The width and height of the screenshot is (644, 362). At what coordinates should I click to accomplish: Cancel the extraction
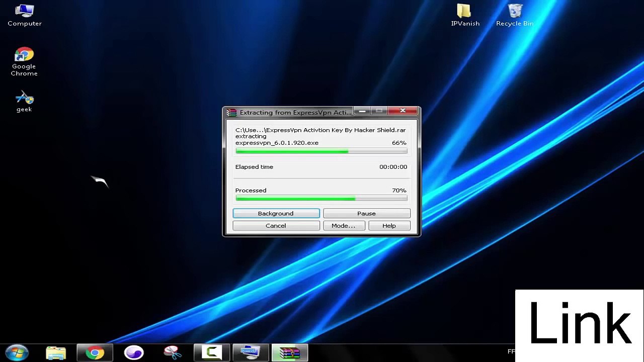[x=276, y=226]
